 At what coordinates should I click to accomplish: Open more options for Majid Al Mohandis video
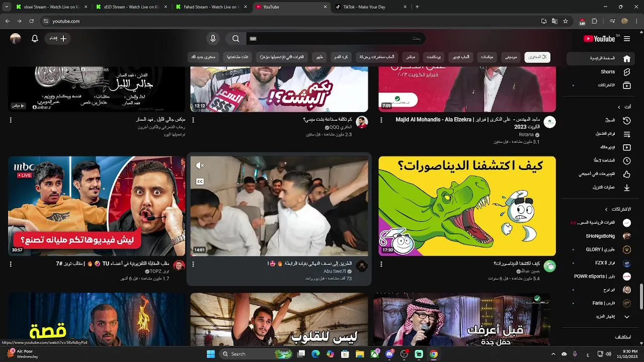coord(381,120)
